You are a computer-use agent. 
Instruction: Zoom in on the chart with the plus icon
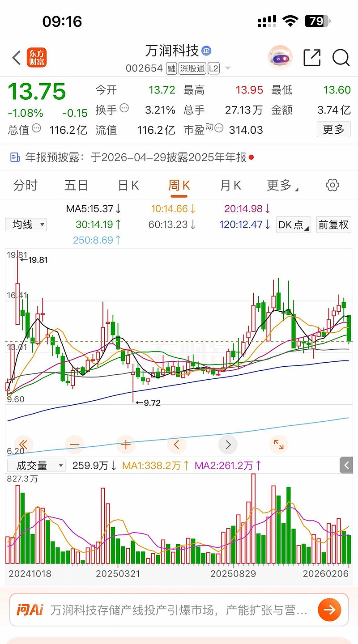click(125, 445)
